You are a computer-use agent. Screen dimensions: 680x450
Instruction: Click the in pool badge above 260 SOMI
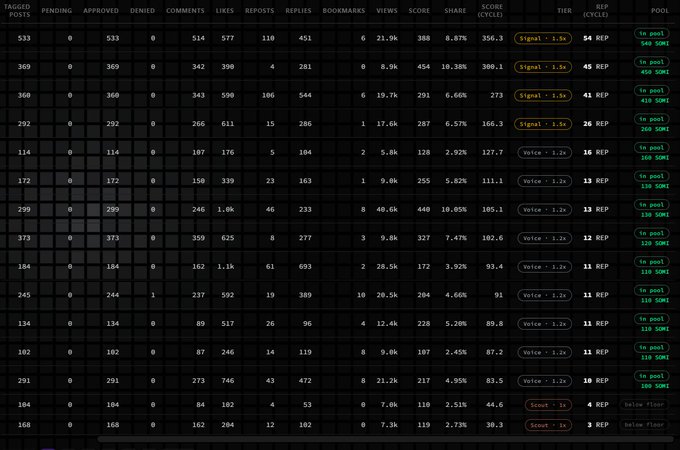coord(651,119)
